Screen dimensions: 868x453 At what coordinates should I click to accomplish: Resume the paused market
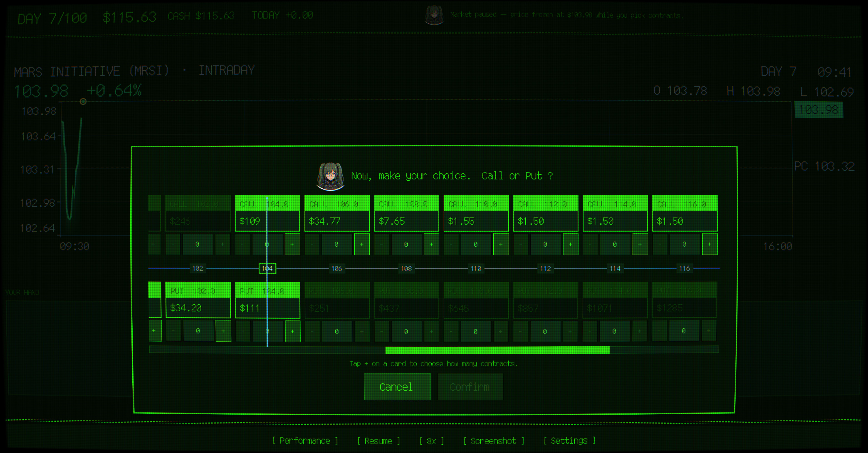pyautogui.click(x=378, y=441)
